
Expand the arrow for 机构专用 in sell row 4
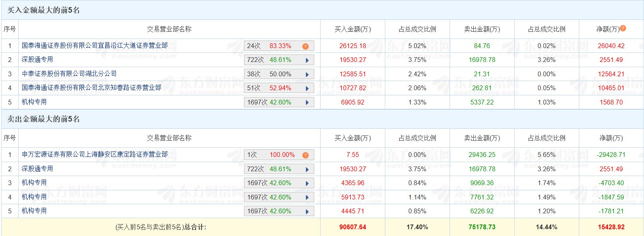click(x=307, y=197)
